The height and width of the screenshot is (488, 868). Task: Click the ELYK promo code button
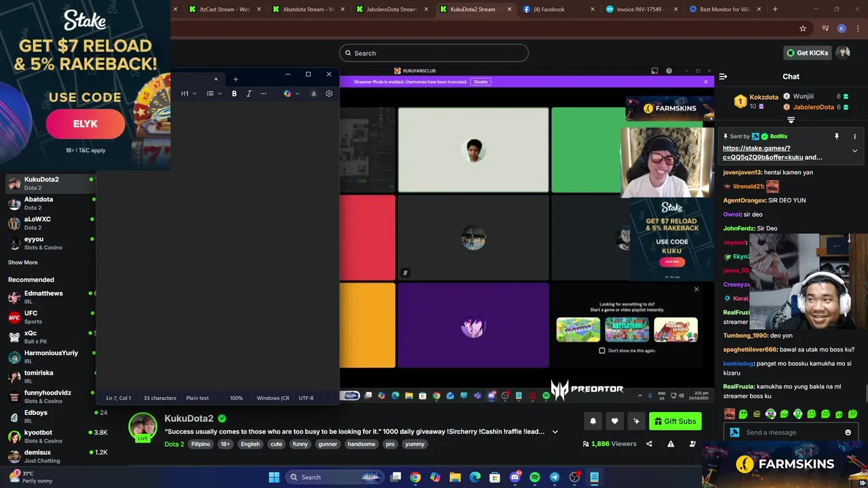pyautogui.click(x=85, y=124)
